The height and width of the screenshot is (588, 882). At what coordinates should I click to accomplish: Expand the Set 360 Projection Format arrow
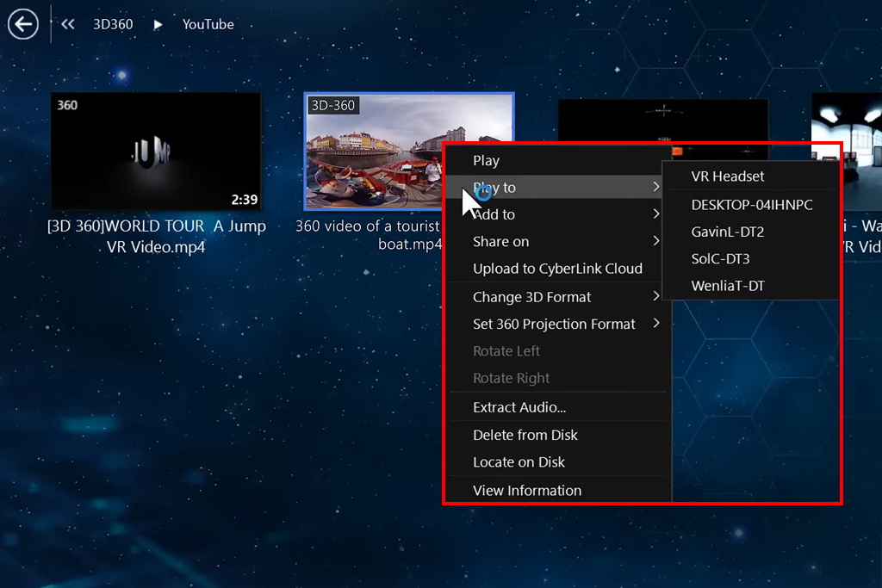click(x=655, y=323)
